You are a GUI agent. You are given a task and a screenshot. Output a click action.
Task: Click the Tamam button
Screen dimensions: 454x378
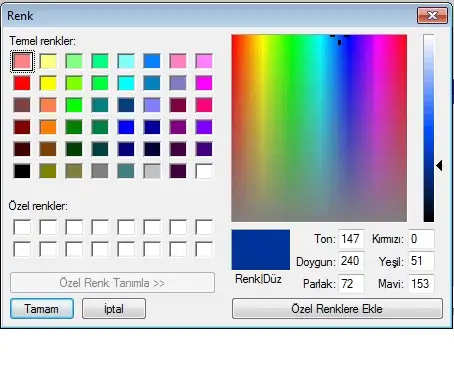coord(42,309)
